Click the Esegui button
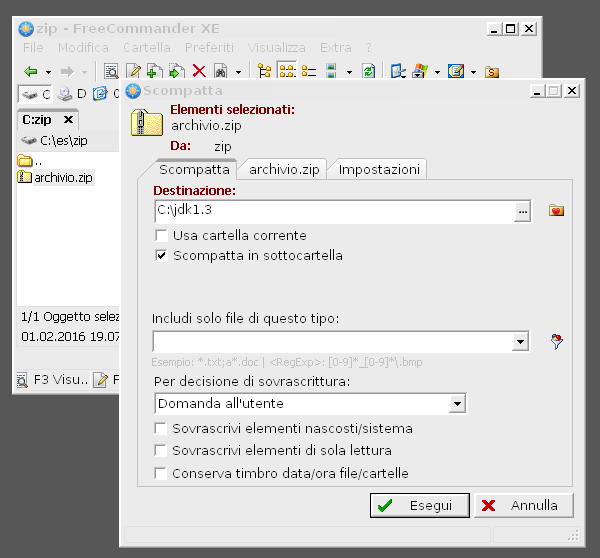Screen dimensions: 600x558 [x=419, y=505]
